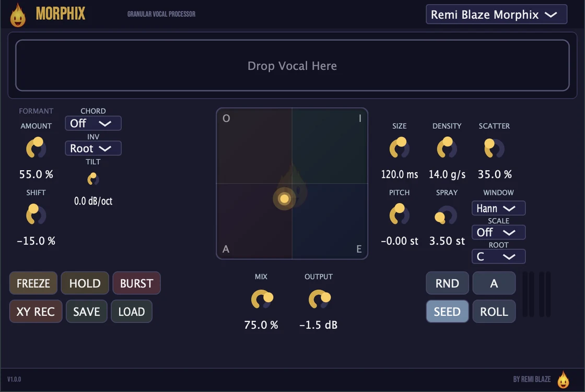Screen dimensions: 585x392
Task: Click the V1.0.0 version label
Action: point(14,379)
